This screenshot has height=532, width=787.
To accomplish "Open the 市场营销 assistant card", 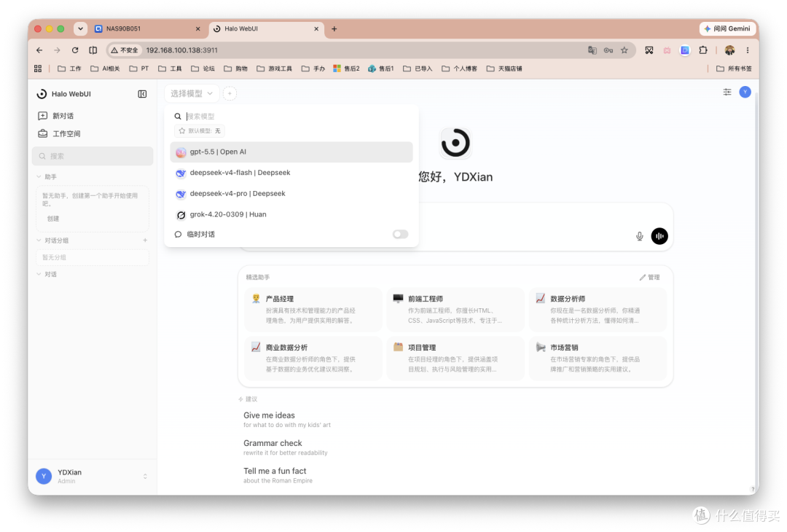I will pos(598,359).
